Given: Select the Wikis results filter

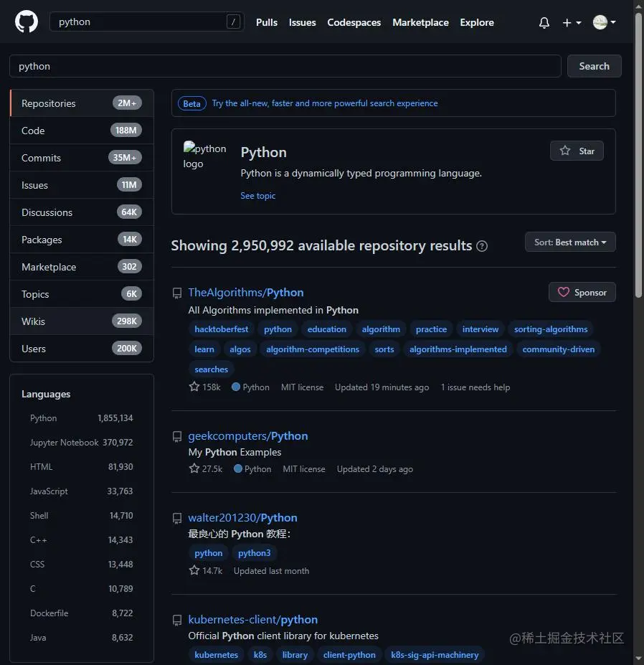Looking at the screenshot, I should coord(82,321).
